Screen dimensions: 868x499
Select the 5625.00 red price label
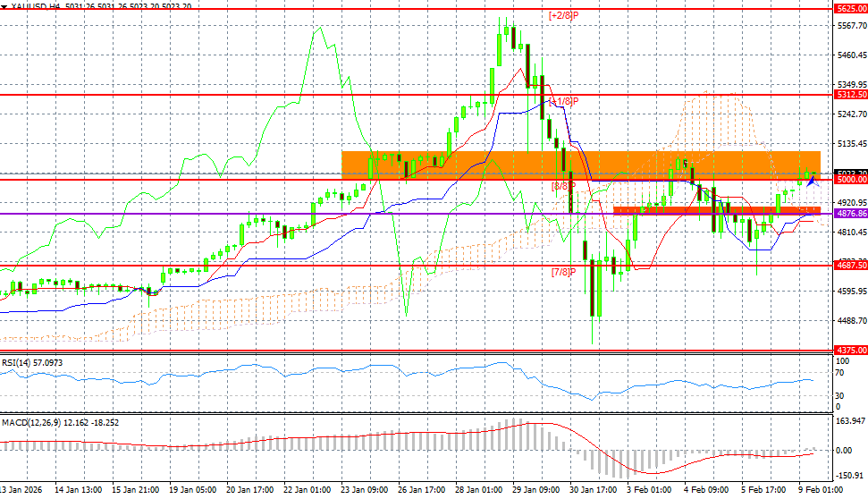850,10
